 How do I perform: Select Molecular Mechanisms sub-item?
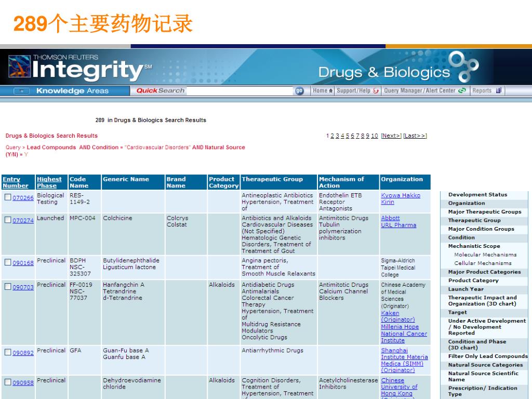[485, 255]
